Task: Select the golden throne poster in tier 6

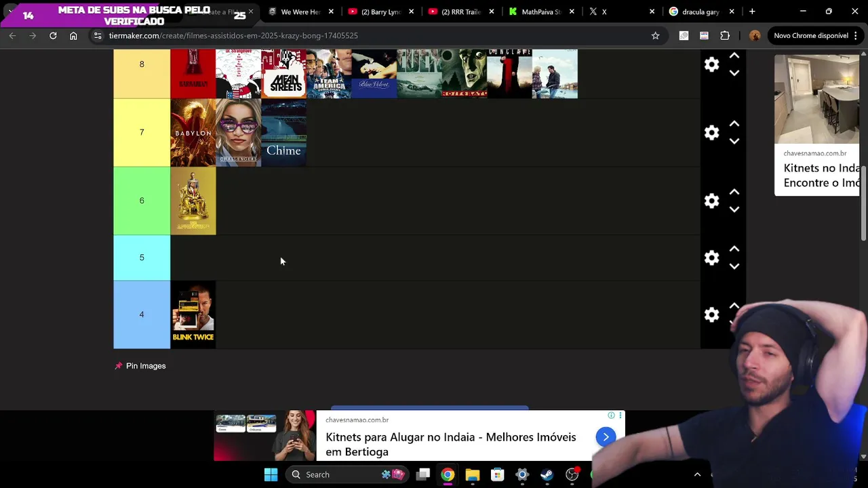Action: pos(193,201)
